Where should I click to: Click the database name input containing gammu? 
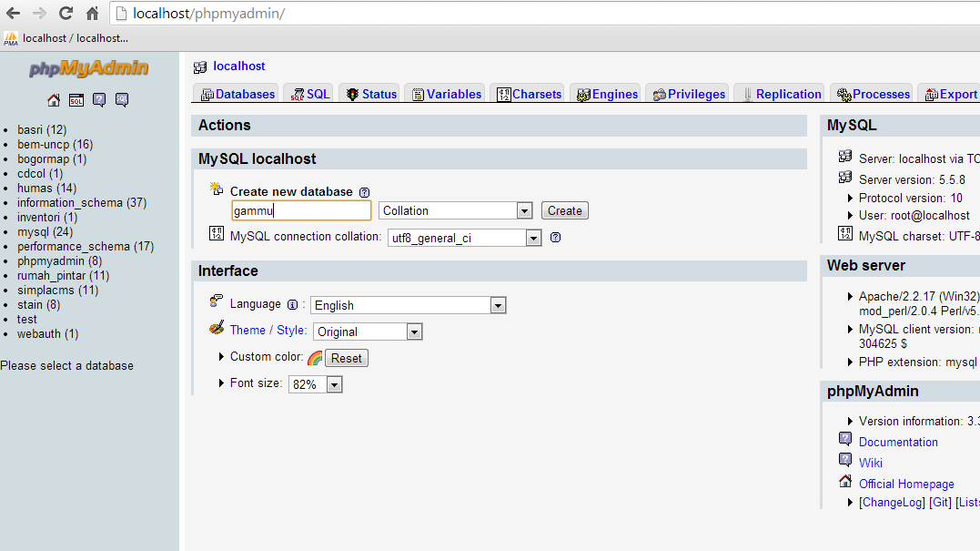point(301,210)
